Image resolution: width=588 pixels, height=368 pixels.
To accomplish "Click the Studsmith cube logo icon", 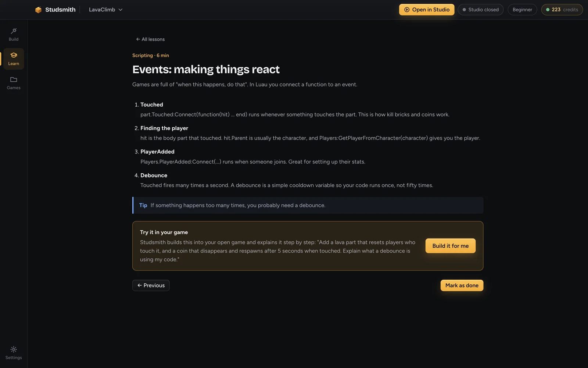I will [38, 10].
